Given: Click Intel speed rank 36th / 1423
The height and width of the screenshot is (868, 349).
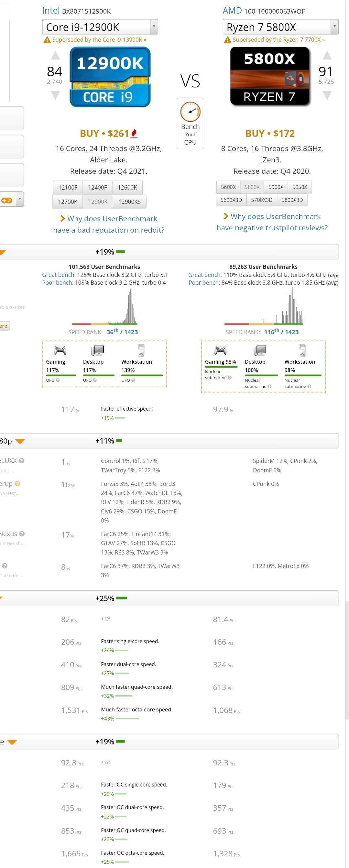Looking at the screenshot, I should point(122,332).
